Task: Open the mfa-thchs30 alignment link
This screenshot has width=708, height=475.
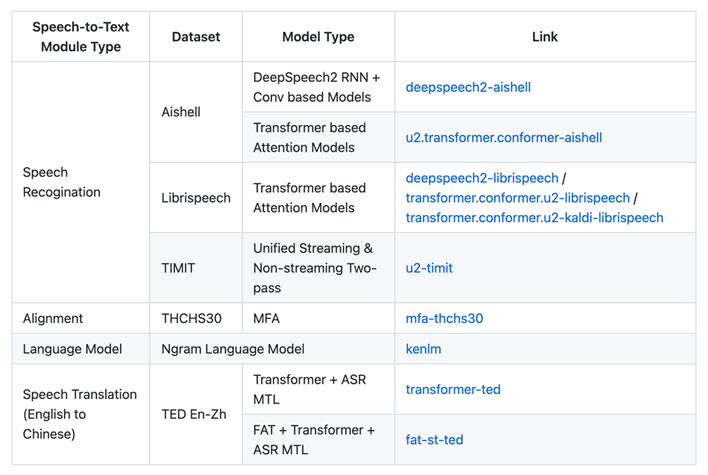Action: [444, 318]
